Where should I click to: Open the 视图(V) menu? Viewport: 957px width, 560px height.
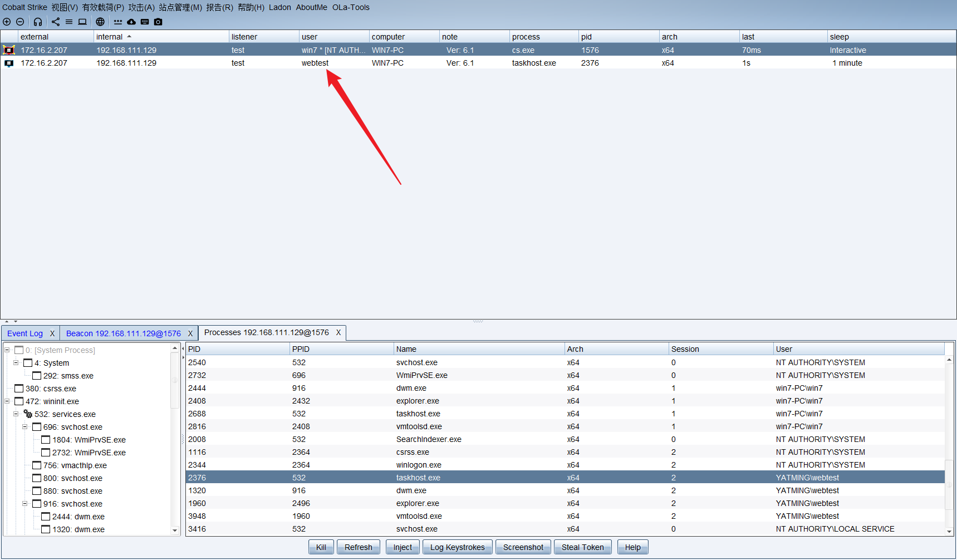pyautogui.click(x=65, y=7)
